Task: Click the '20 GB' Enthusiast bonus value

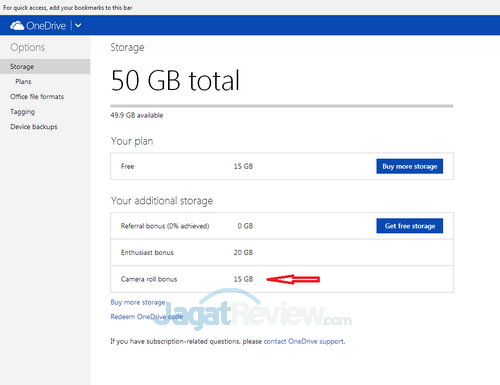Action: pyautogui.click(x=243, y=253)
